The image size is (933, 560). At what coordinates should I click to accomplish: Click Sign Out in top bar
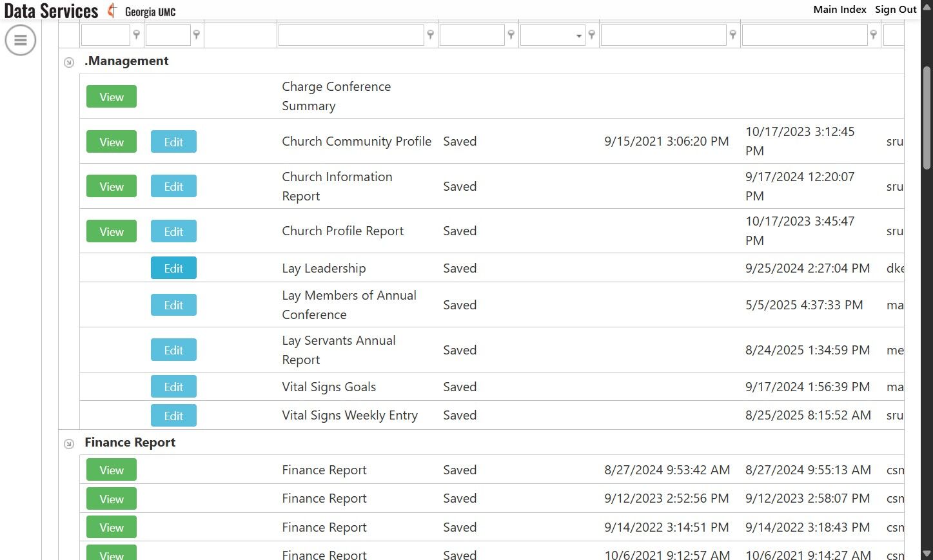(895, 10)
